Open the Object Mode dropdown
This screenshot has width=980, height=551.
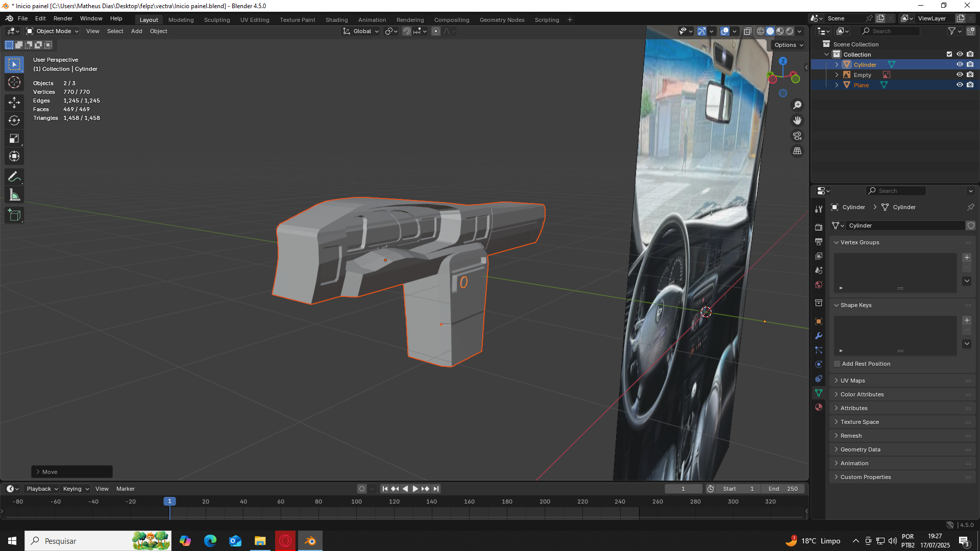point(53,31)
